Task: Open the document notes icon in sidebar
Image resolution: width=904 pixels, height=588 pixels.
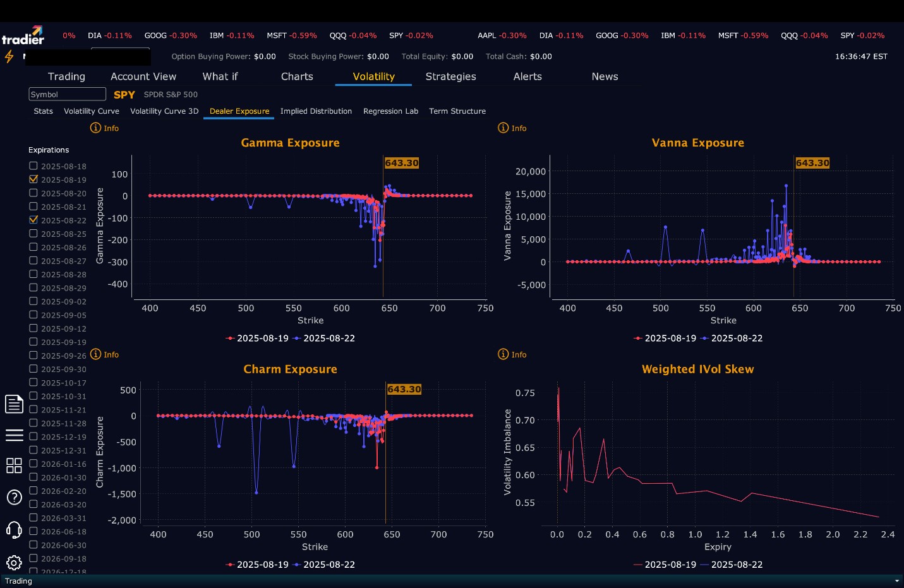Action: 14,404
